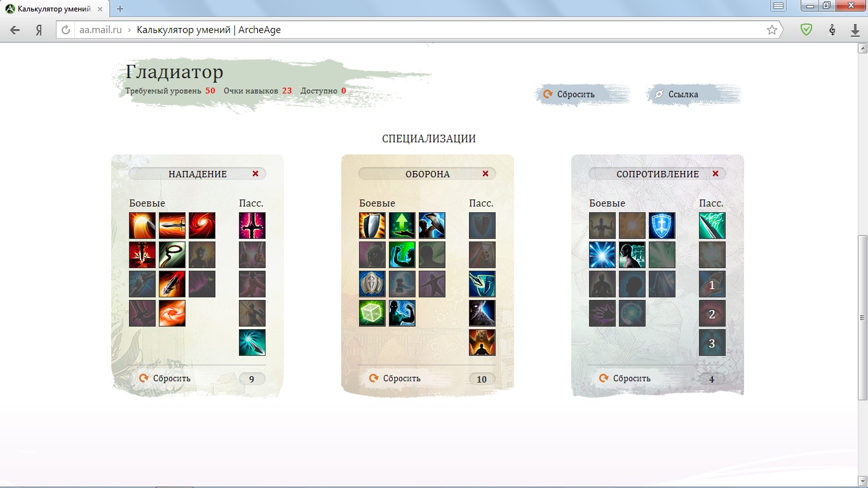Select the flaming sword thrust skill in Нападение
Image resolution: width=868 pixels, height=488 pixels.
[x=172, y=226]
